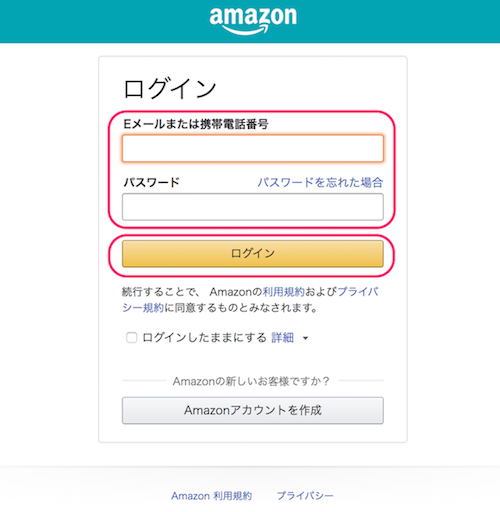Screen dimensions: 500x512
Task: Click the Amazon logo in the header
Action: pos(253,21)
